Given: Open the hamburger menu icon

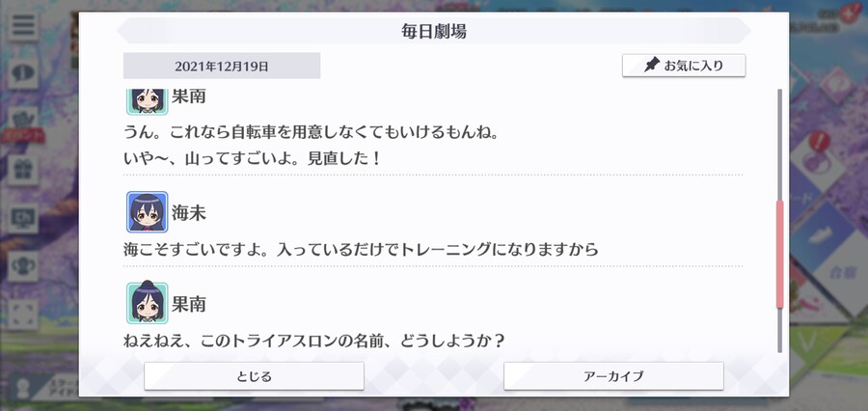Looking at the screenshot, I should [x=23, y=25].
